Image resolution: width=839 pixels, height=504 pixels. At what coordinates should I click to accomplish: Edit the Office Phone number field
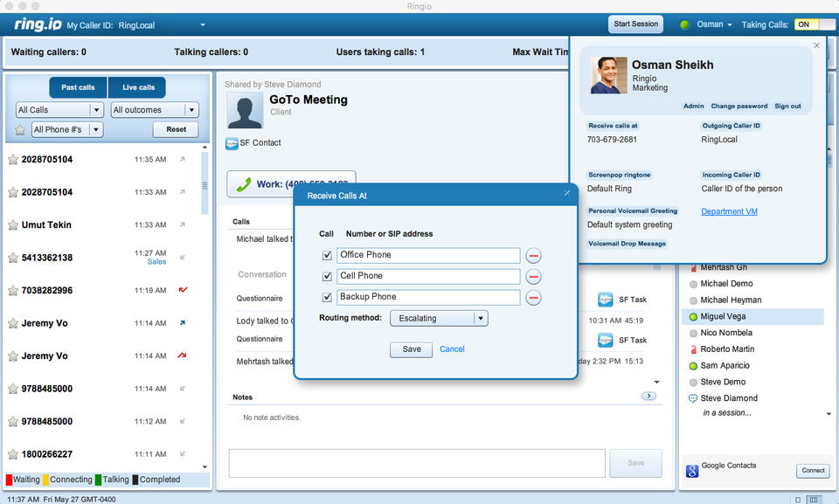click(428, 256)
